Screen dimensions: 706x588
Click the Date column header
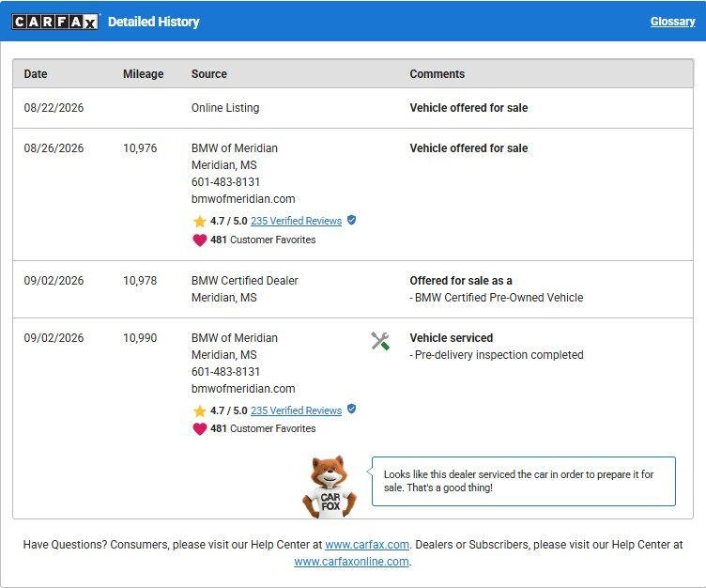pos(36,74)
